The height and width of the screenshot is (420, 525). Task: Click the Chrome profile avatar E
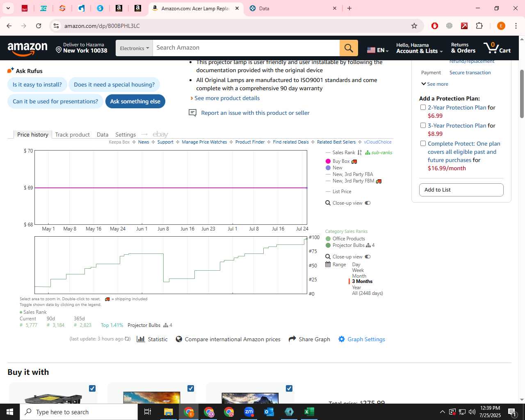point(501,26)
